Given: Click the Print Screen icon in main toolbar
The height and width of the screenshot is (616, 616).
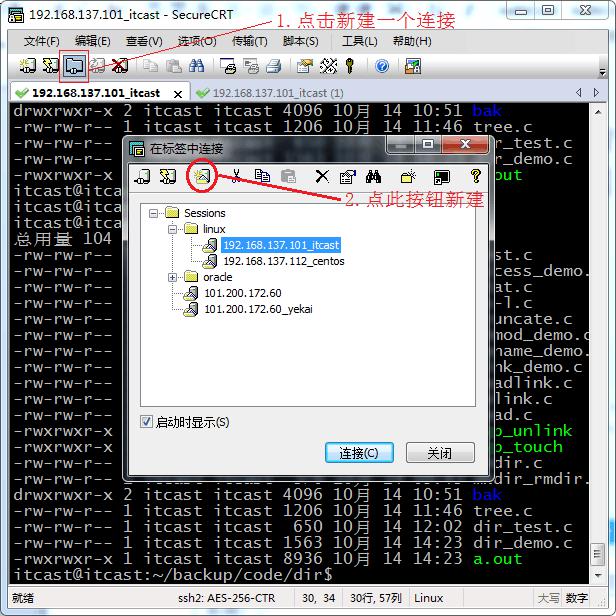Looking at the screenshot, I should coord(228,66).
